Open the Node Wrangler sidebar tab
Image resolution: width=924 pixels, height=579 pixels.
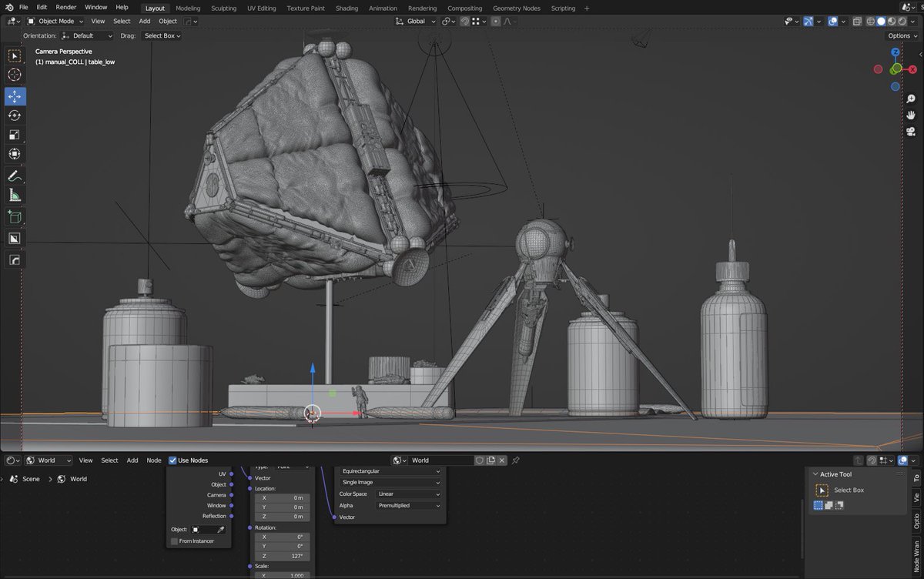click(916, 558)
